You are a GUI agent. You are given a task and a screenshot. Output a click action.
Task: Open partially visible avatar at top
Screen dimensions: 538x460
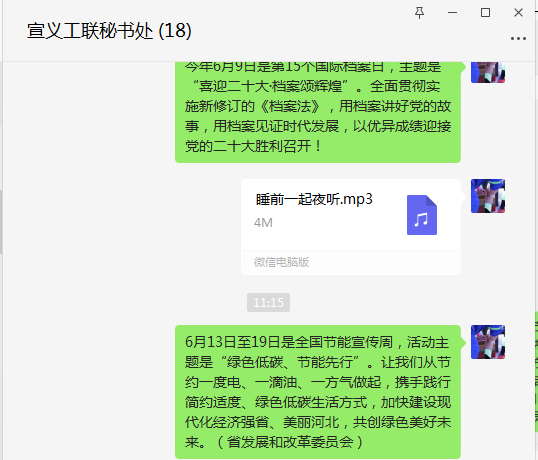tap(488, 72)
